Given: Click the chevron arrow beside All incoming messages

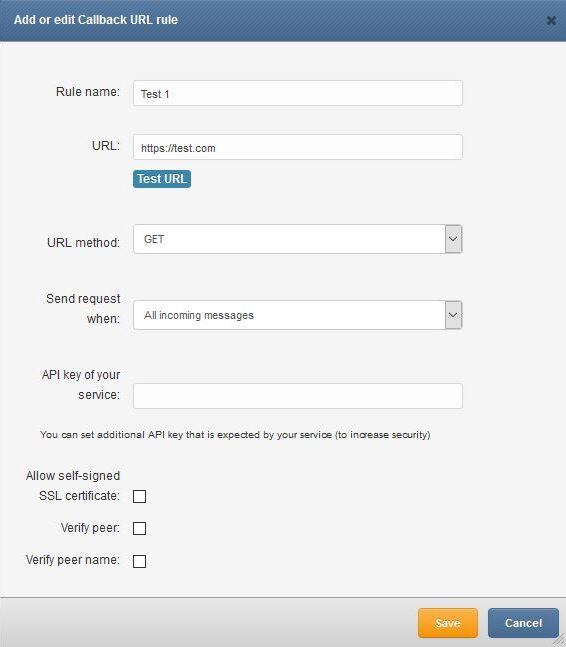Looking at the screenshot, I should point(453,315).
